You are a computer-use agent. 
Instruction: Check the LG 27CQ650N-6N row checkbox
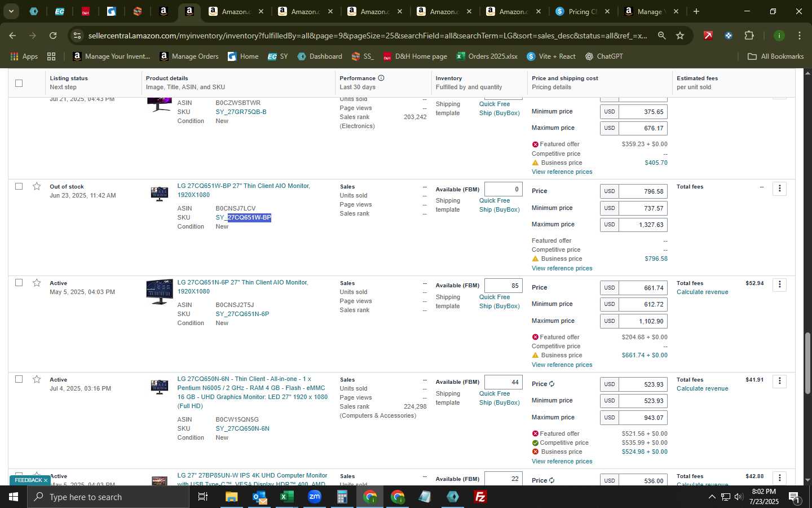[x=19, y=379]
